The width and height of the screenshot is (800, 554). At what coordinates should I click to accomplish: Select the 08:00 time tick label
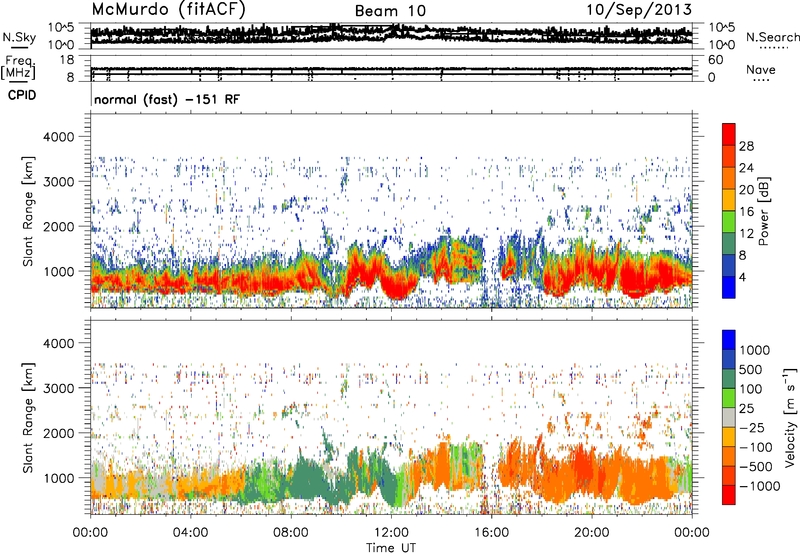pyautogui.click(x=291, y=533)
